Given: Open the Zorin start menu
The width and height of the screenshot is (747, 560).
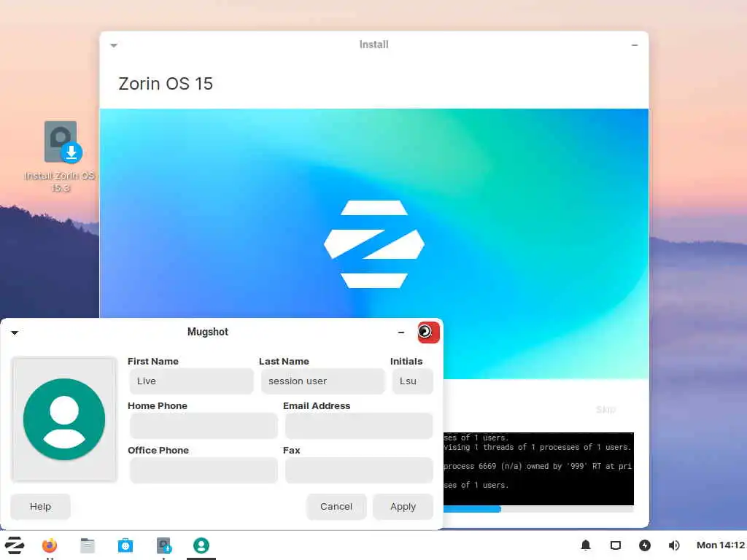Looking at the screenshot, I should tap(15, 545).
